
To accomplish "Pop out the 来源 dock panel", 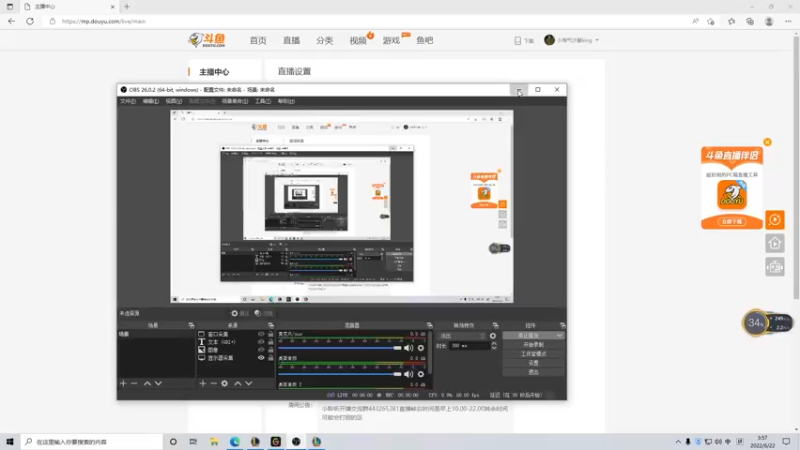I will coord(271,326).
